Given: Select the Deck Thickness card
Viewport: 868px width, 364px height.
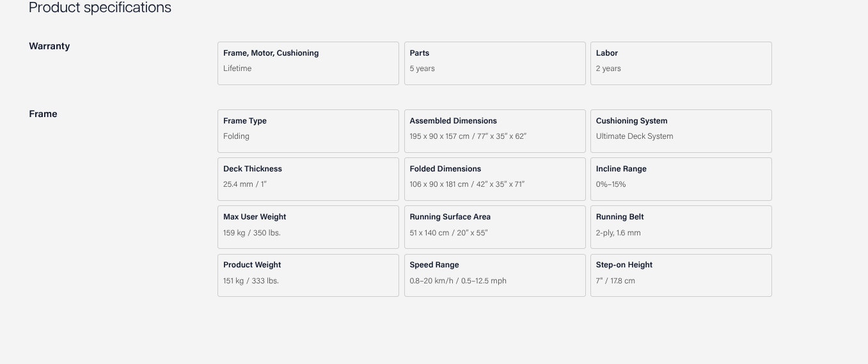Looking at the screenshot, I should point(308,179).
